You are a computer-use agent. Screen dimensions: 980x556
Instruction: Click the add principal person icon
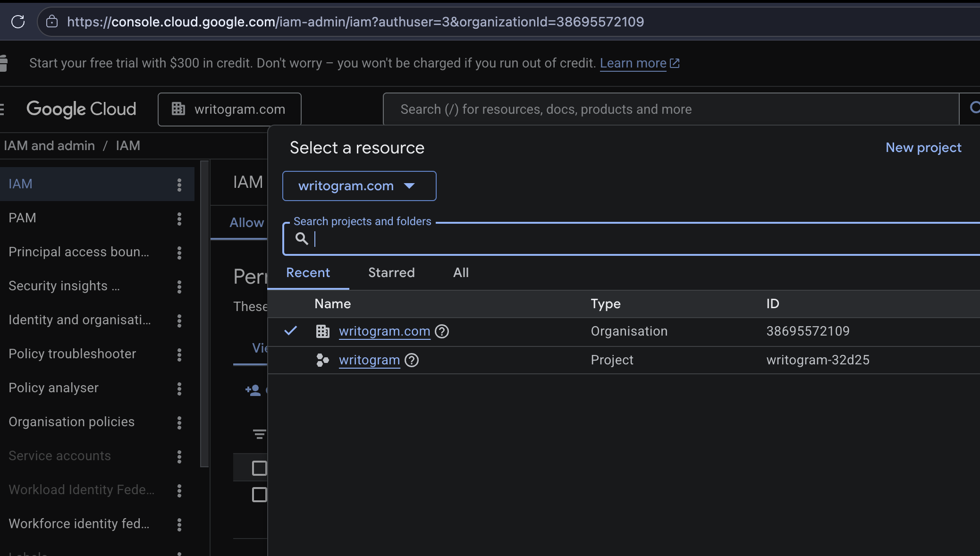[253, 390]
